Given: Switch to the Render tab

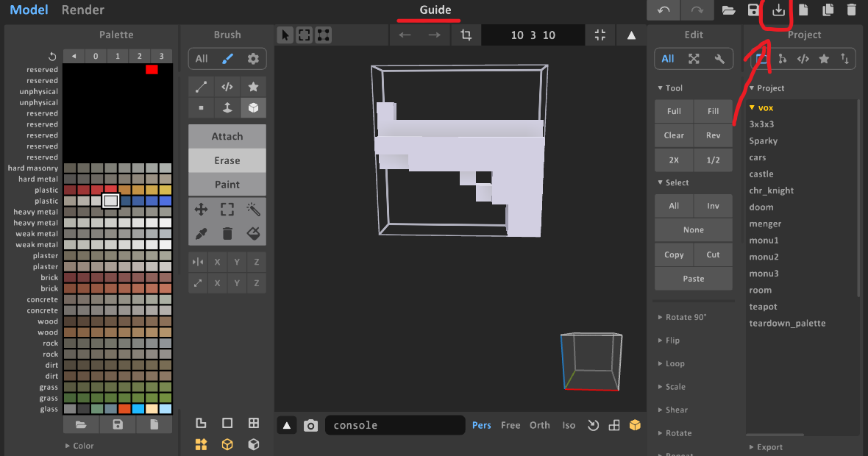Looking at the screenshot, I should click(x=82, y=10).
